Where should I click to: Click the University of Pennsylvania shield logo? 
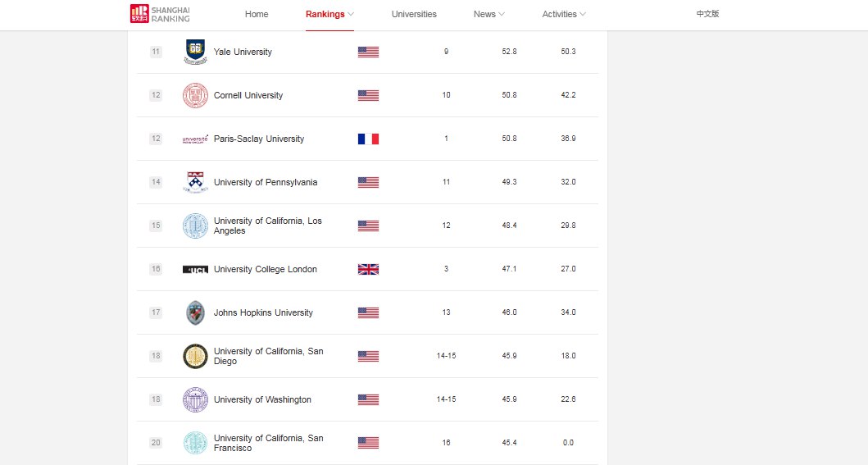point(195,182)
